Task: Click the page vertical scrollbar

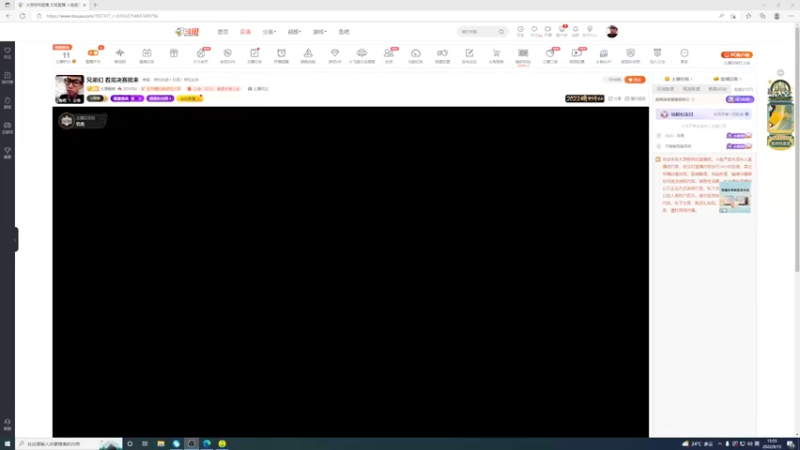Action: click(796, 148)
